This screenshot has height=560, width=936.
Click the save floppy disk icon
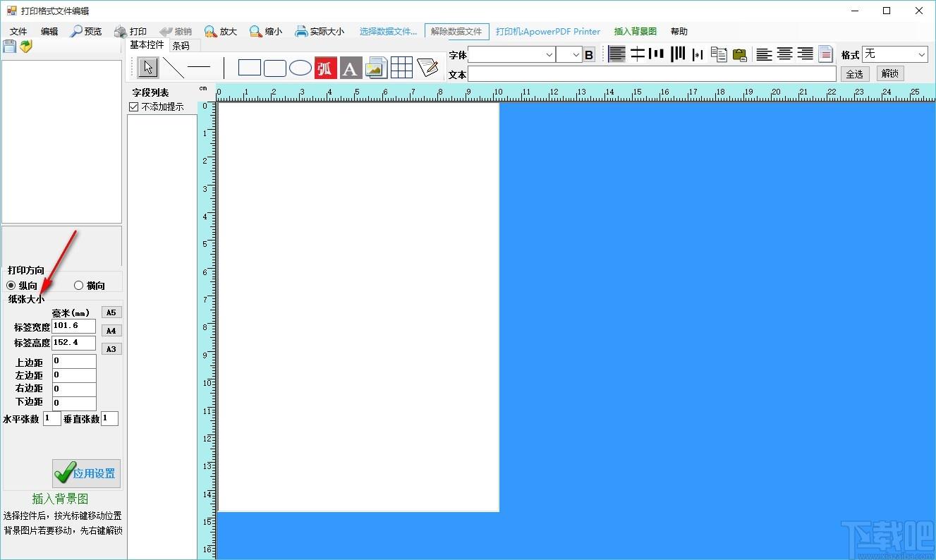tap(9, 47)
